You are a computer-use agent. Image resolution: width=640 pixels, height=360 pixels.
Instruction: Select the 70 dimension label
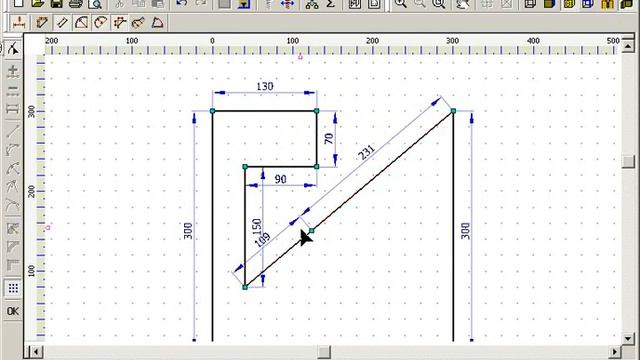coord(329,139)
